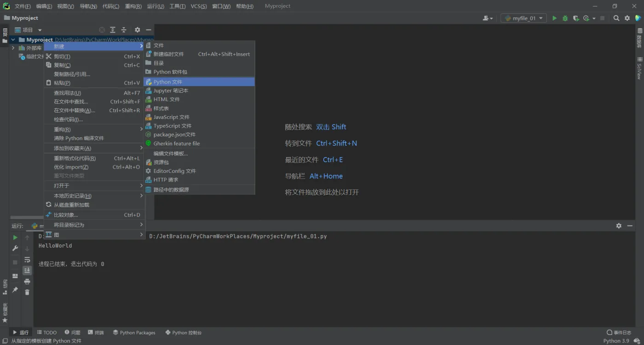Open Run panel gear options
644x345 pixels.
(x=619, y=226)
